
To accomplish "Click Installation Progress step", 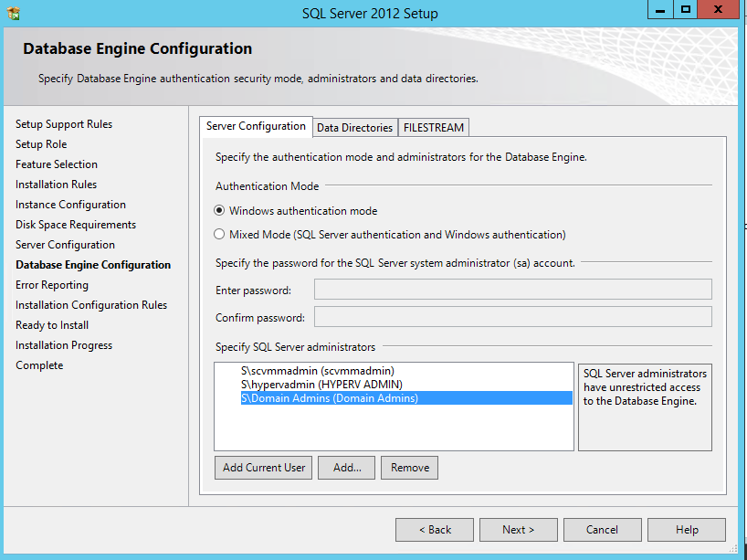I will point(64,345).
